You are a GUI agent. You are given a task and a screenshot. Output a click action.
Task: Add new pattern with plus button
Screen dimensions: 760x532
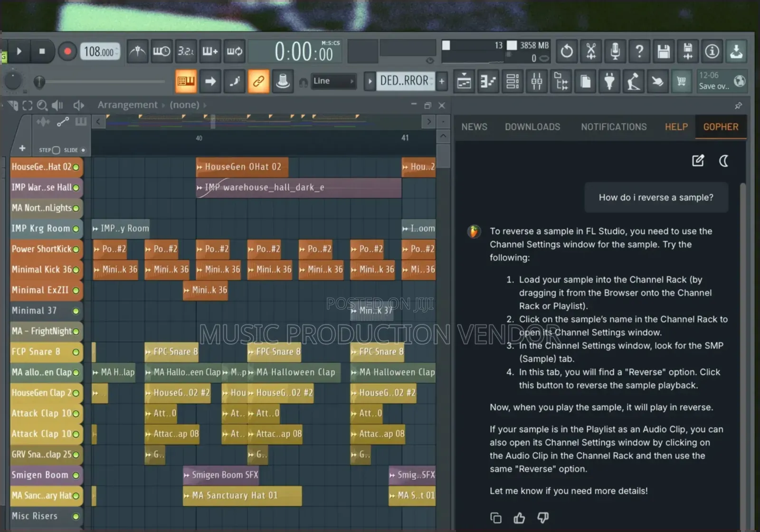click(x=442, y=81)
